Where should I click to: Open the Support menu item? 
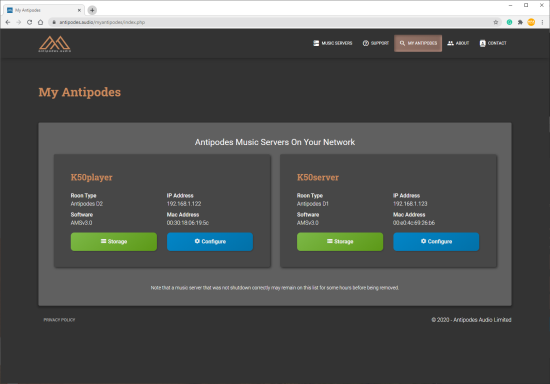pyautogui.click(x=376, y=43)
